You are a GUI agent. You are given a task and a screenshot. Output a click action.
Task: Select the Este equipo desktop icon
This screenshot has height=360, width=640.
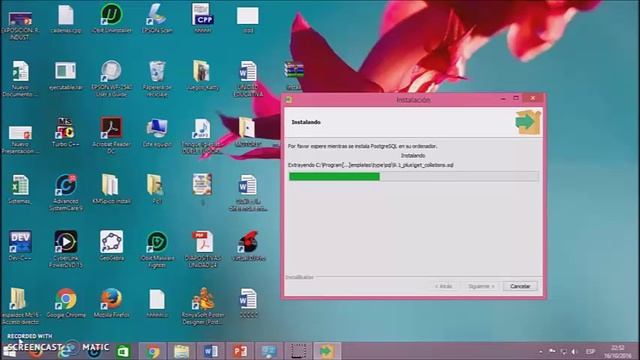[157, 133]
